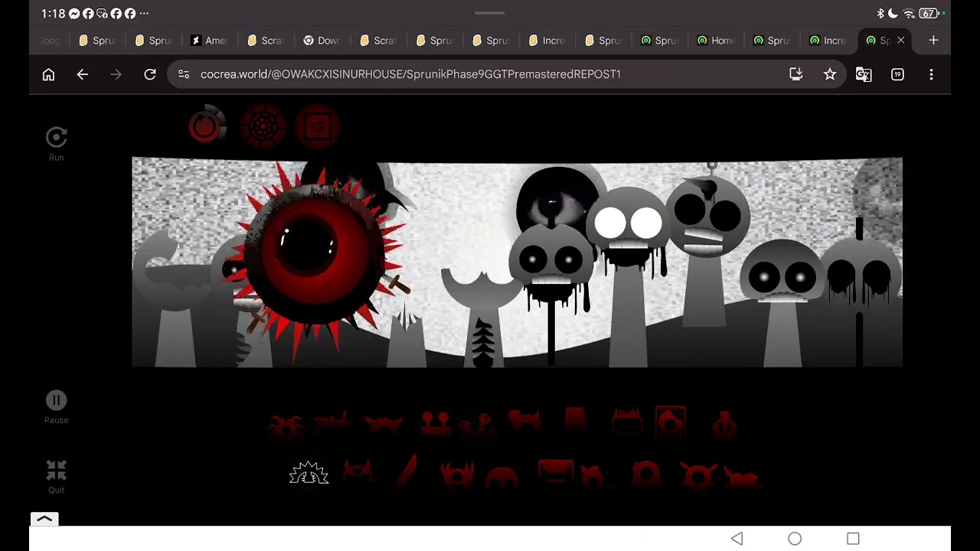This screenshot has width=980, height=551.
Task: Select the diagonal blade character icon
Action: pyautogui.click(x=407, y=471)
